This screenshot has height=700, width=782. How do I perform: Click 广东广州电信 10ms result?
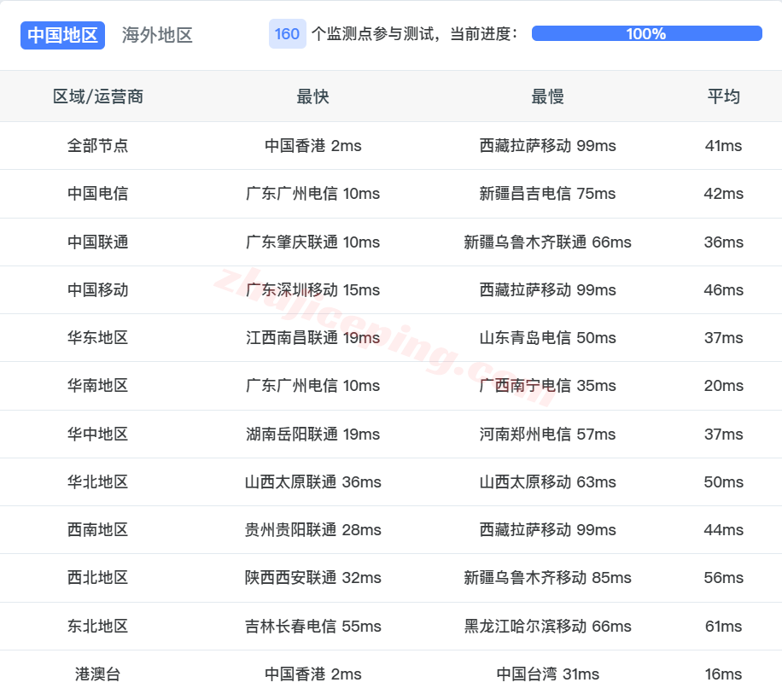(312, 194)
